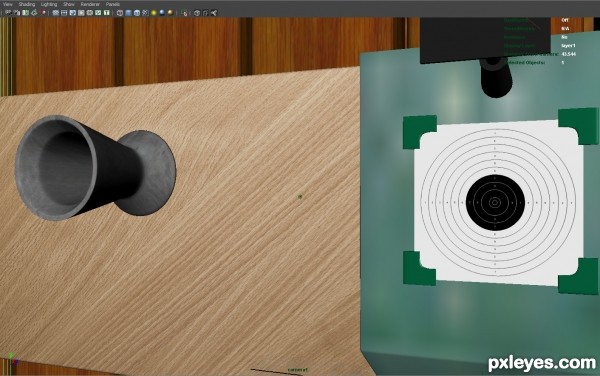Click the Use All Lights yellow ball icon
This screenshot has width=600, height=376.
[154, 13]
